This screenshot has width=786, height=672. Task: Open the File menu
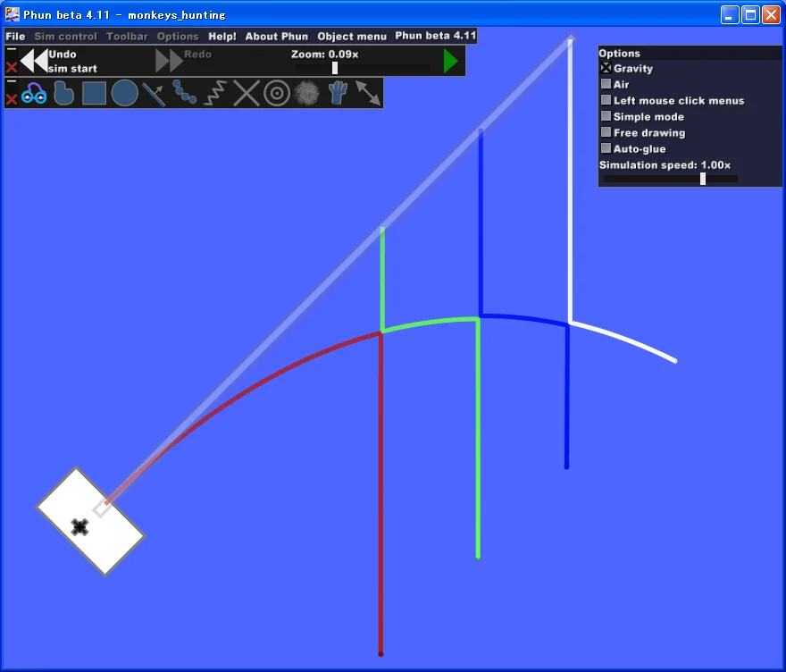click(15, 37)
